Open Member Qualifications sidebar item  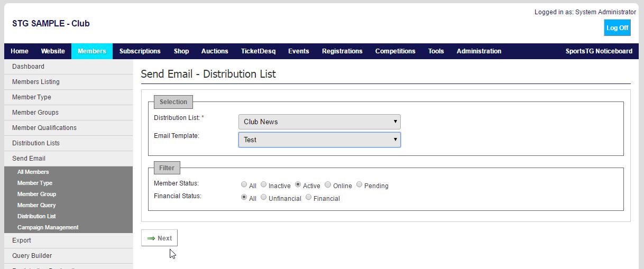coord(68,128)
